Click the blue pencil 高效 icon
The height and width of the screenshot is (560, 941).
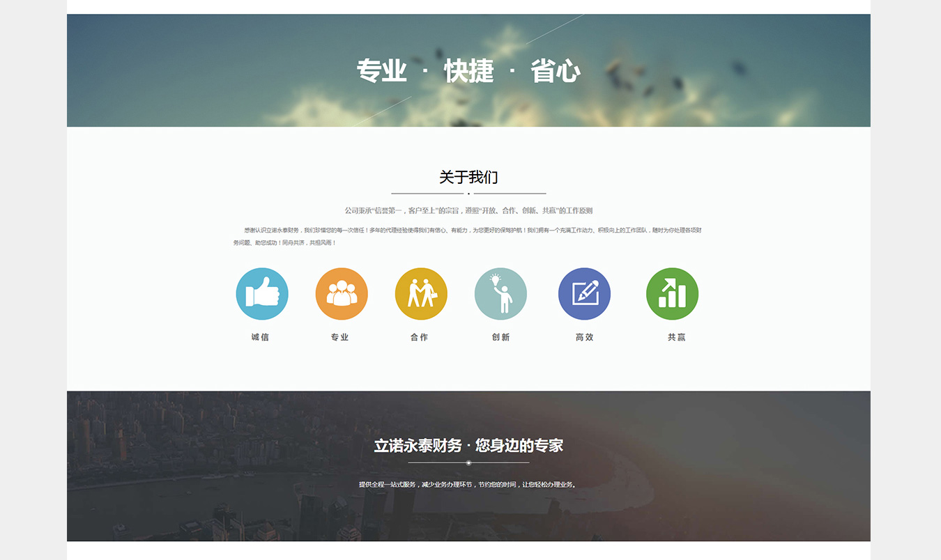[x=584, y=294]
